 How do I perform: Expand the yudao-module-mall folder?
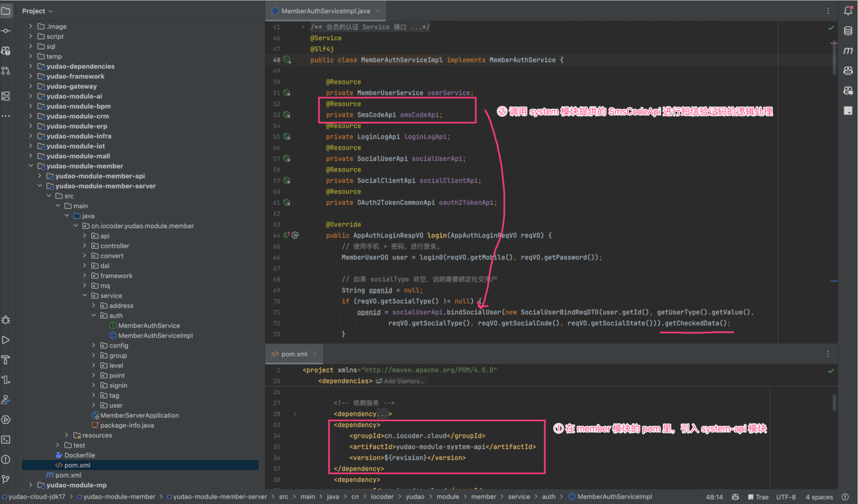pyautogui.click(x=30, y=156)
